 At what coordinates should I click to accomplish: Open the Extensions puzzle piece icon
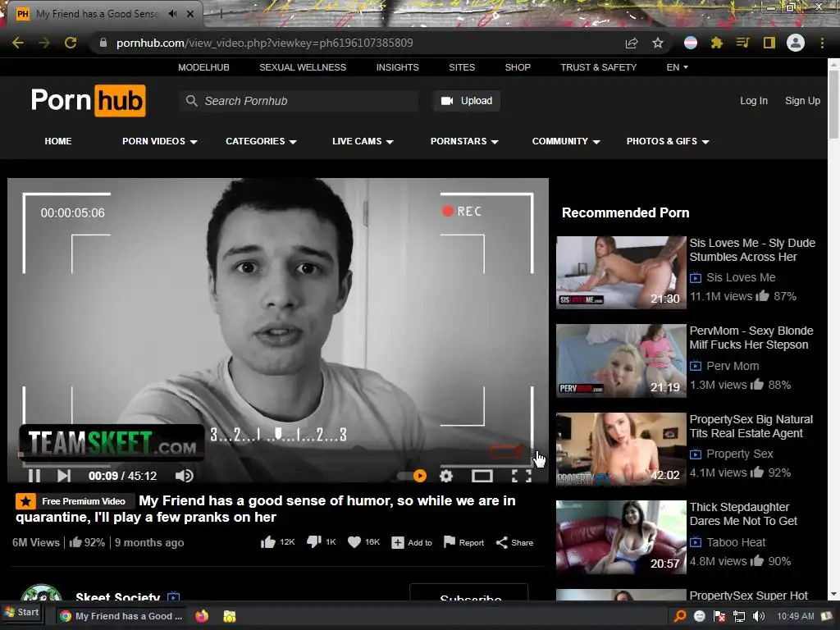click(x=717, y=43)
